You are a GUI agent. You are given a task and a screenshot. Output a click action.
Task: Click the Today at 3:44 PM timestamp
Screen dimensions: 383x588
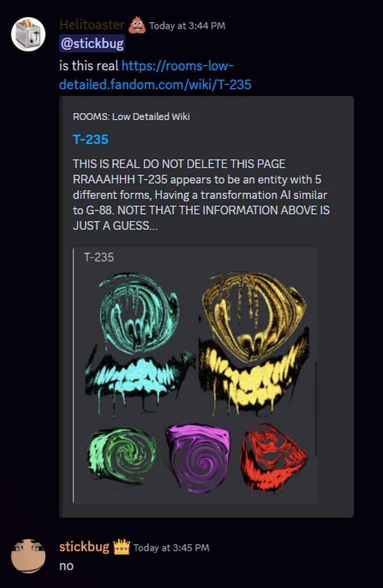[187, 26]
